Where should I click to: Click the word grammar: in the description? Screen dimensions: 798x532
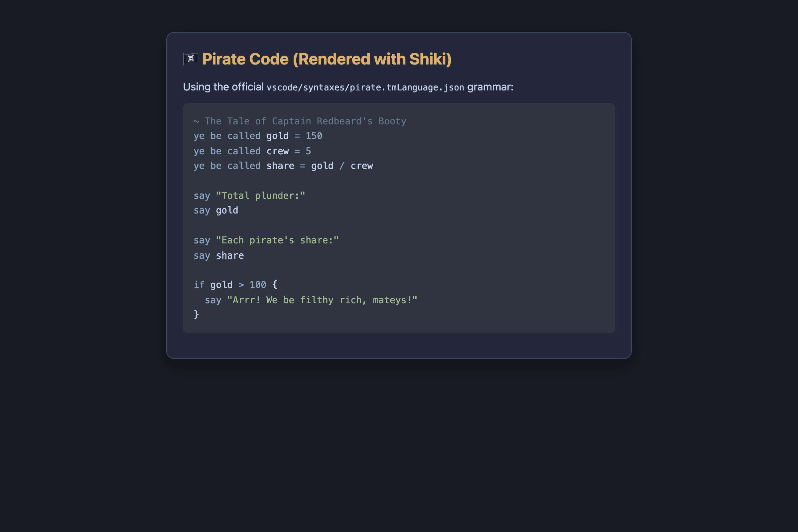pyautogui.click(x=490, y=87)
